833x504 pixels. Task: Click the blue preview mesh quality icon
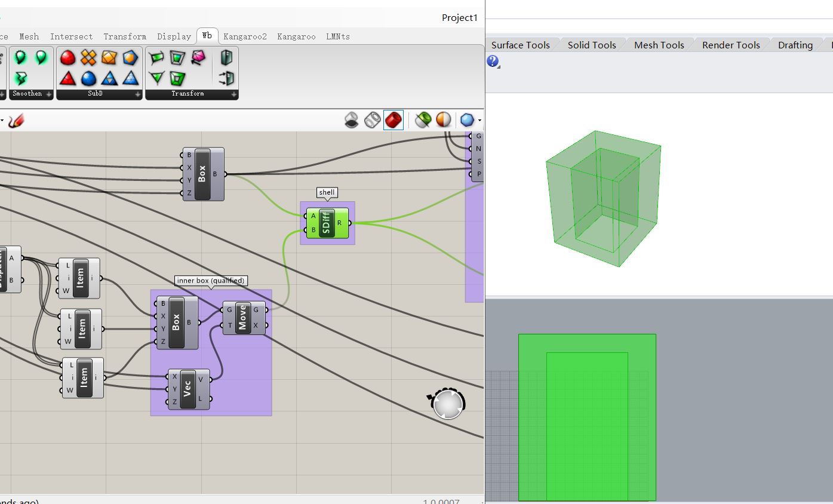tap(467, 120)
